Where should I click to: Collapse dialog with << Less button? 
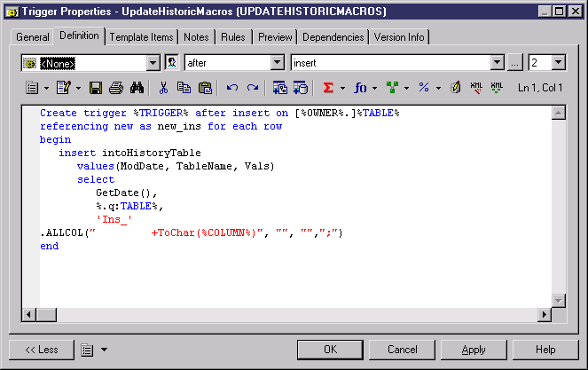coord(42,350)
